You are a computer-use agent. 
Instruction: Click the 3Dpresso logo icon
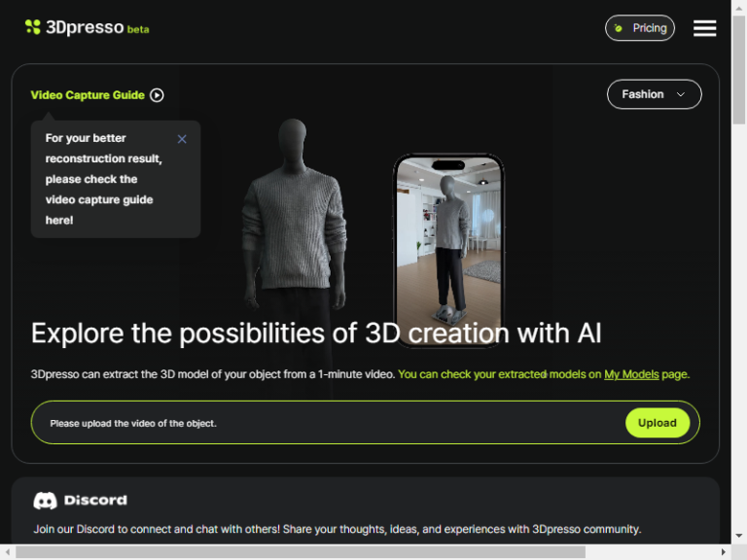pyautogui.click(x=33, y=27)
